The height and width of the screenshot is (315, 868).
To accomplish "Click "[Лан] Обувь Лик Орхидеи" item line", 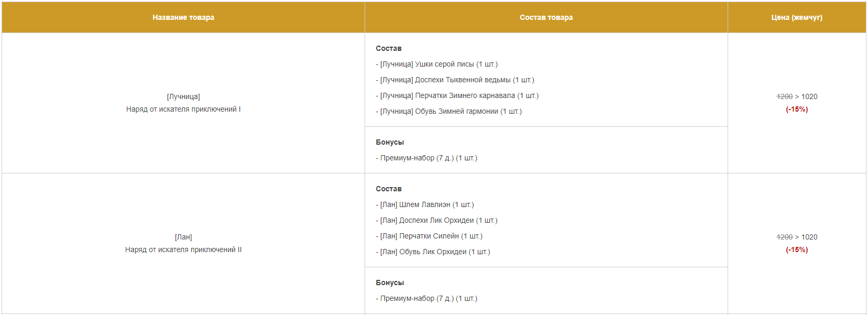I will [433, 252].
